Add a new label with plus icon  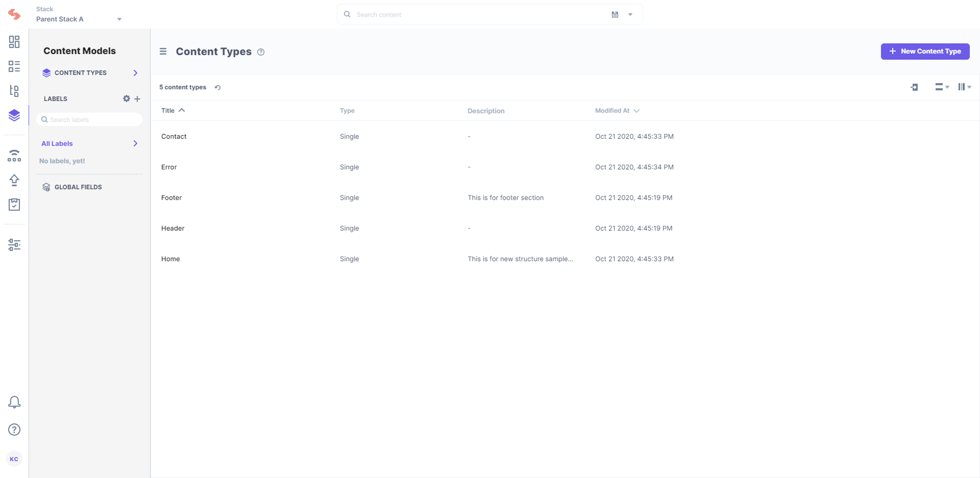tap(137, 99)
